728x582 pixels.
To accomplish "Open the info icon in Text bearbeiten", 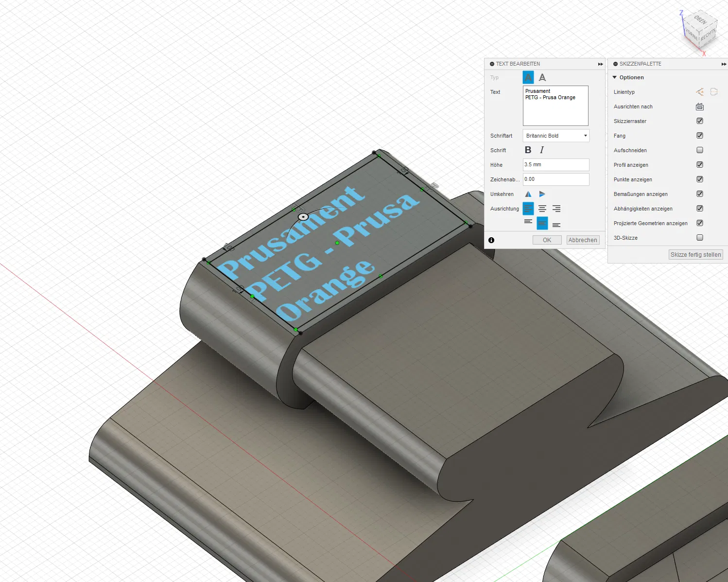I will pos(491,240).
